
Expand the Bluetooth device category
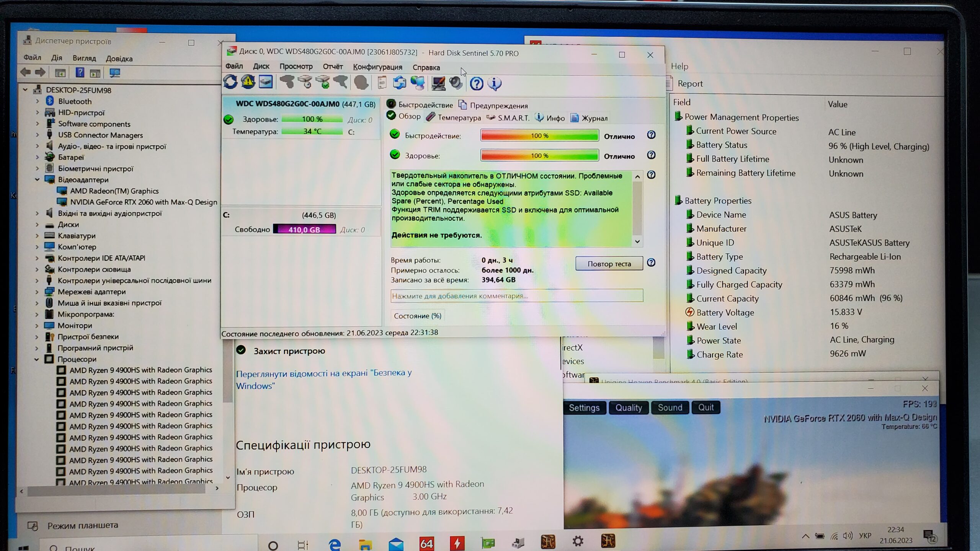point(38,101)
